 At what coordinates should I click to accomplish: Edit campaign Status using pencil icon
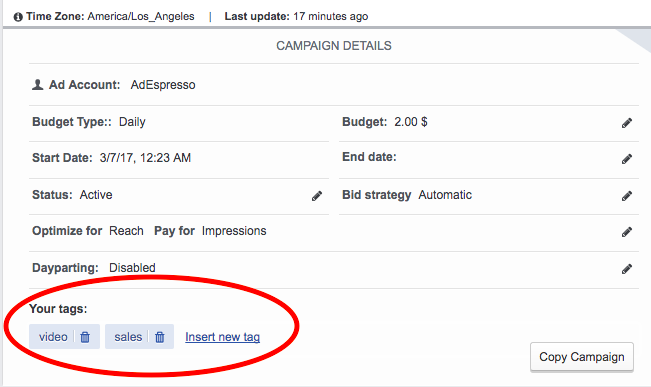tap(317, 196)
